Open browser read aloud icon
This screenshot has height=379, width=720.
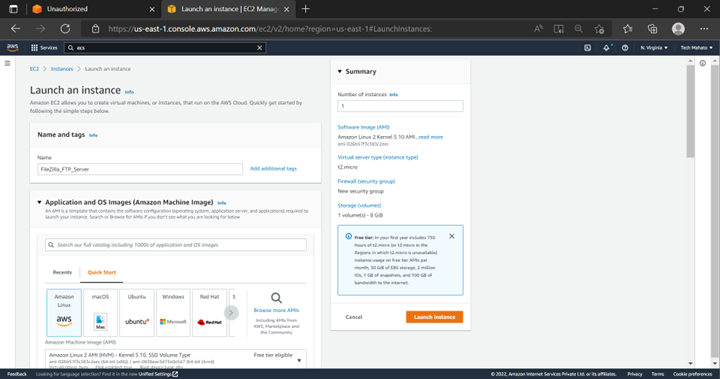[x=538, y=29]
